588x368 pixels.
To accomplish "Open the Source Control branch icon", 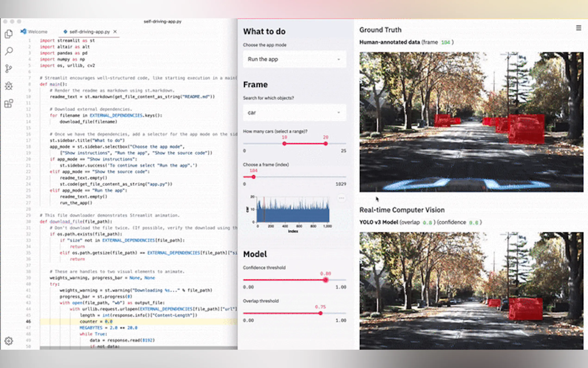I will [9, 69].
